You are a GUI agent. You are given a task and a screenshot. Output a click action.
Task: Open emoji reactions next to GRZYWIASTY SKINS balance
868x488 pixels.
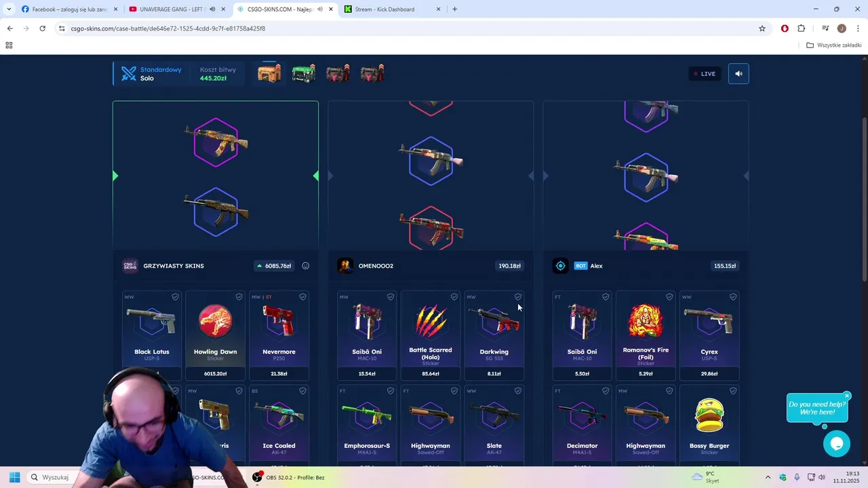(x=305, y=266)
